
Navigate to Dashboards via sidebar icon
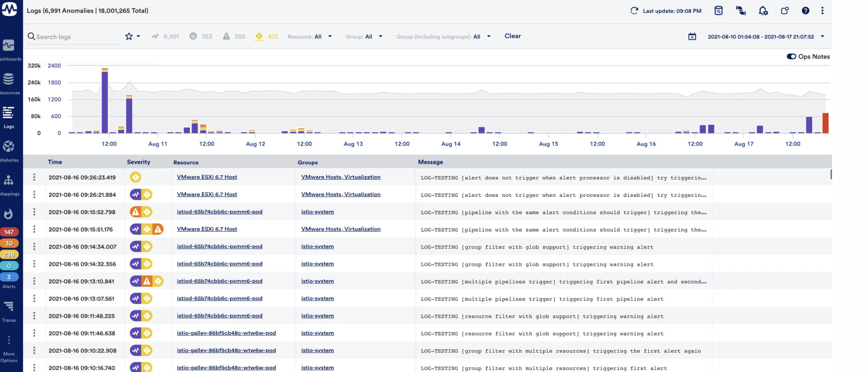9,46
